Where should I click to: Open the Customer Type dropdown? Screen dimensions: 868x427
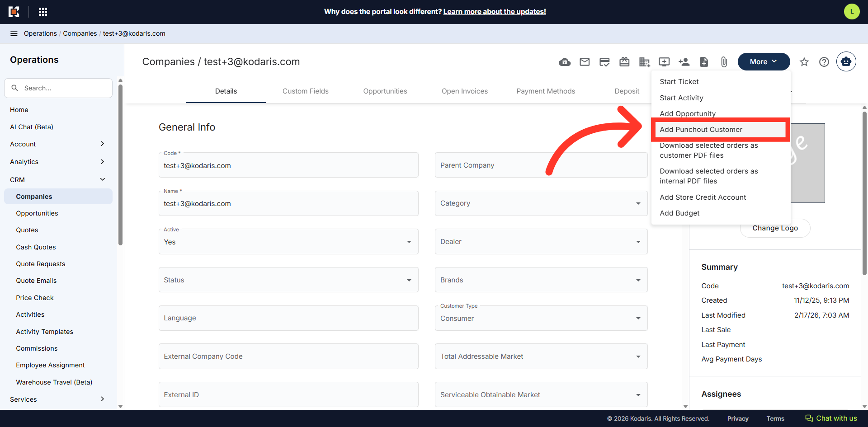541,318
